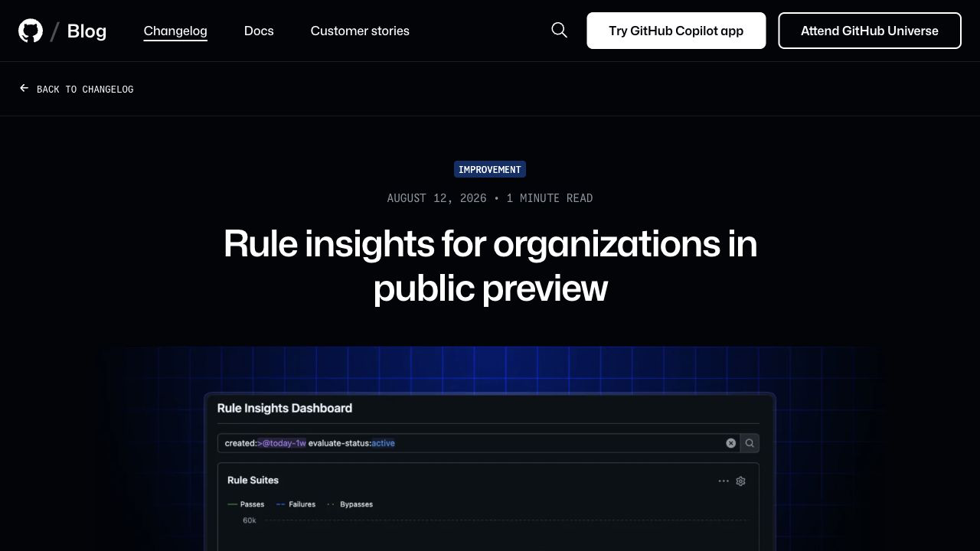Toggle the Bypasses legend entry
The width and height of the screenshot is (980, 551).
pyautogui.click(x=350, y=504)
